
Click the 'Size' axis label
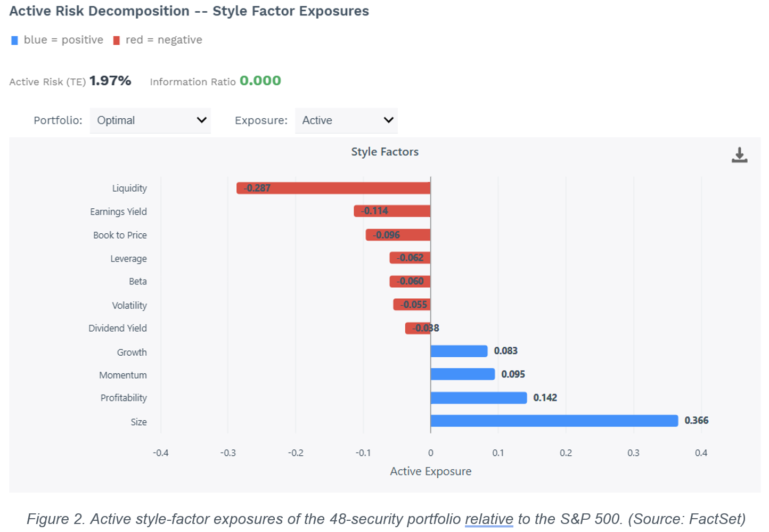(139, 422)
